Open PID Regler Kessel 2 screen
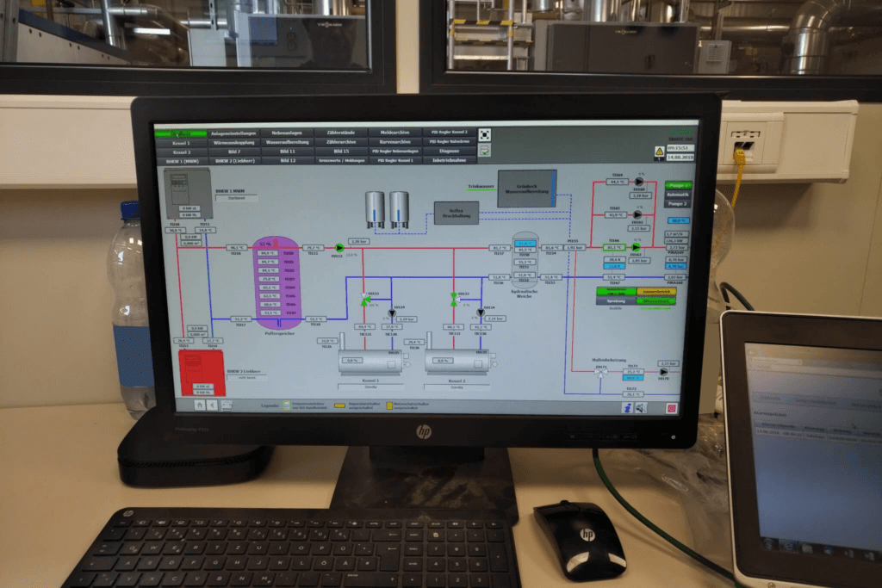Image resolution: width=882 pixels, height=588 pixels. coord(449,132)
